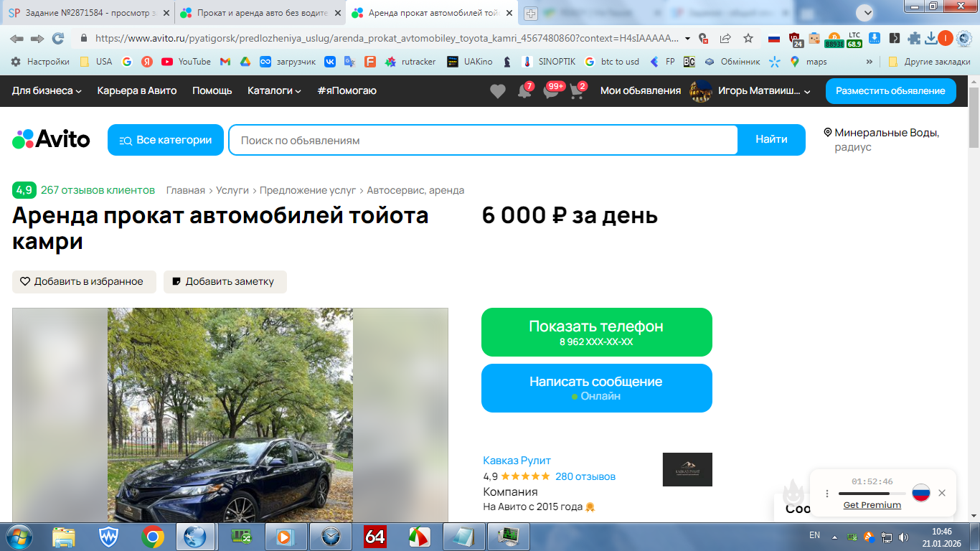Click the Bitcoin price extension icon
The width and height of the screenshot is (980, 551).
pos(834,39)
